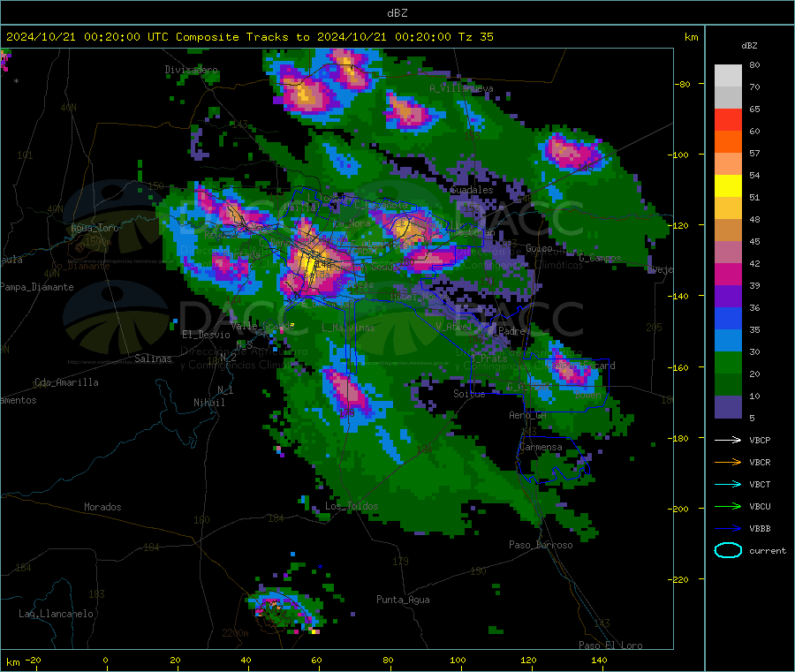This screenshot has height=672, width=795.
Task: Click the 'Carmensa' map label
Action: [x=541, y=447]
